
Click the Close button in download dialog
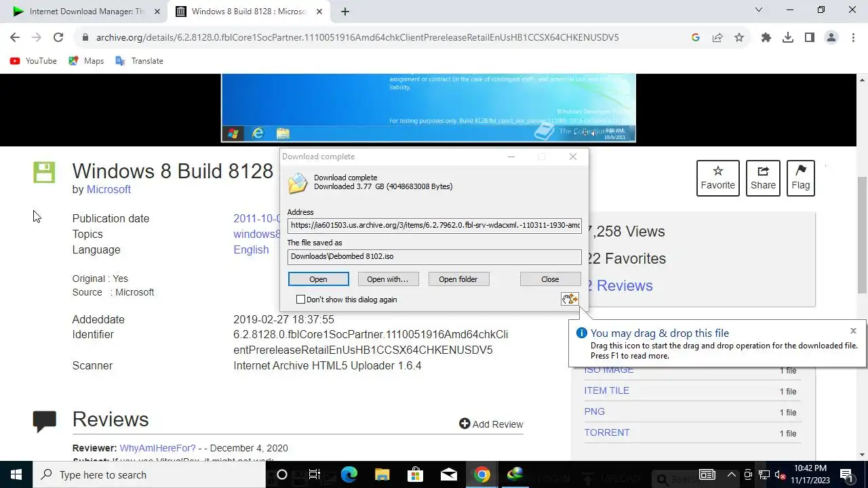pos(550,279)
